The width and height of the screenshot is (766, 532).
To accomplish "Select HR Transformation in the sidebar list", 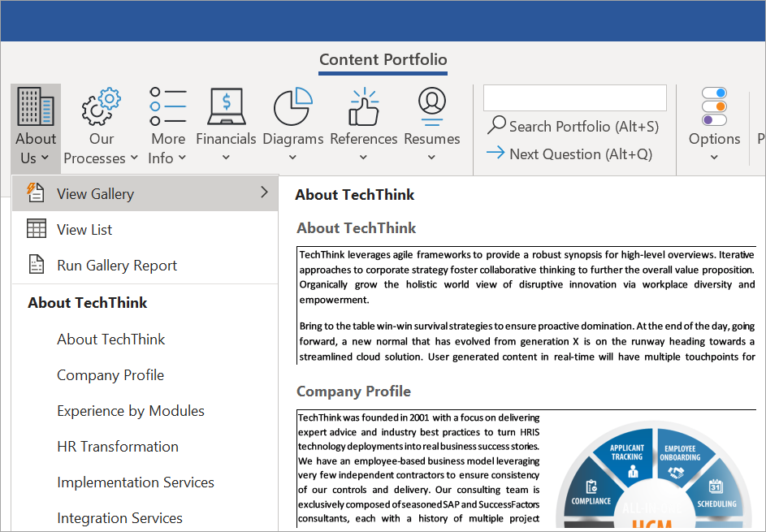I will point(118,446).
